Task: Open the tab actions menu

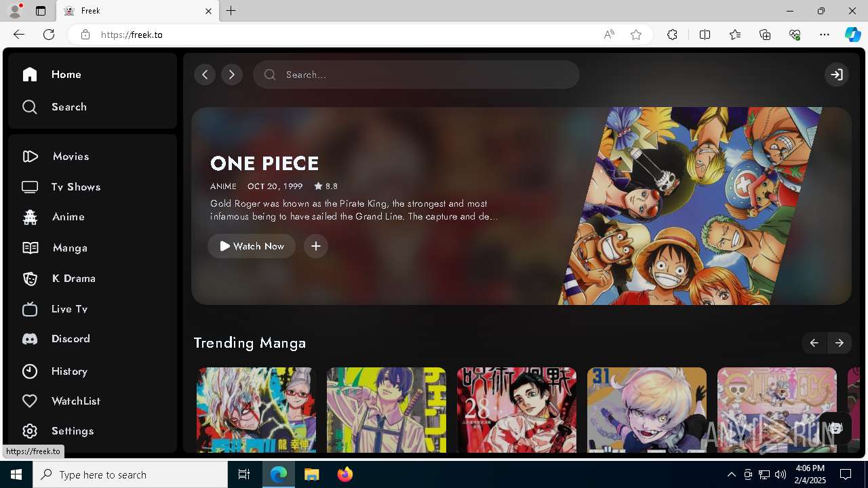Action: (41, 11)
